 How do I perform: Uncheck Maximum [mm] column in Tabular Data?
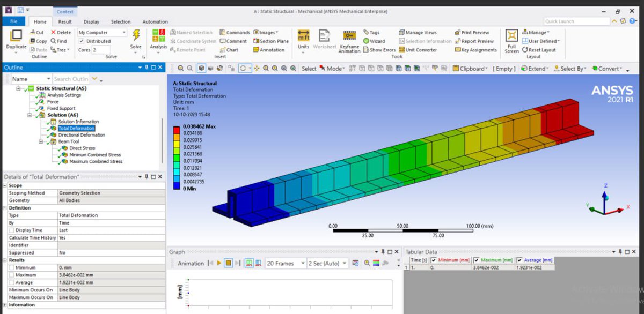(x=476, y=260)
